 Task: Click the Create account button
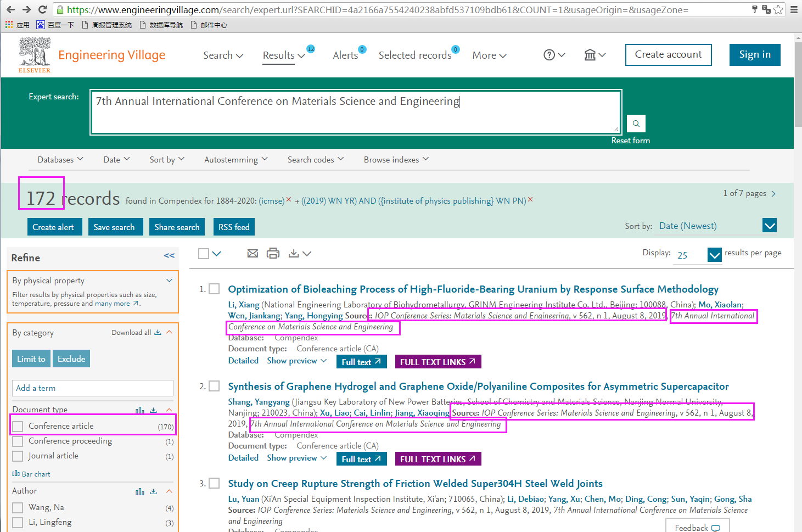(669, 54)
